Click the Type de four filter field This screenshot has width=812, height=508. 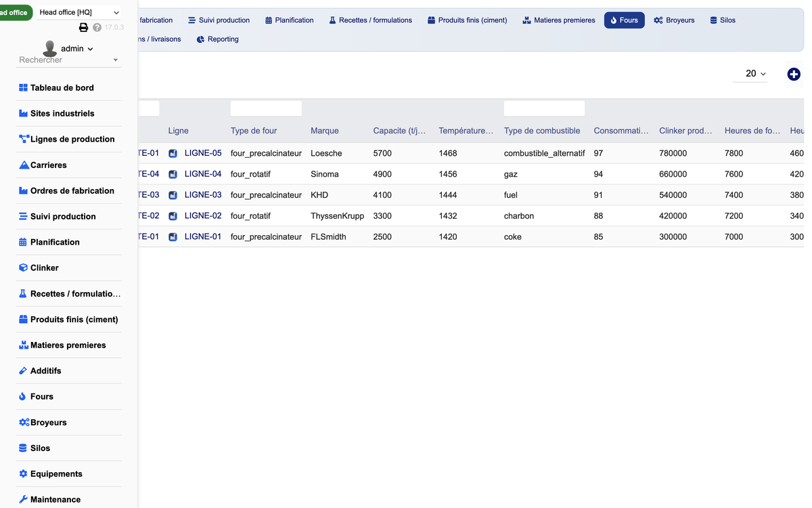(x=266, y=108)
